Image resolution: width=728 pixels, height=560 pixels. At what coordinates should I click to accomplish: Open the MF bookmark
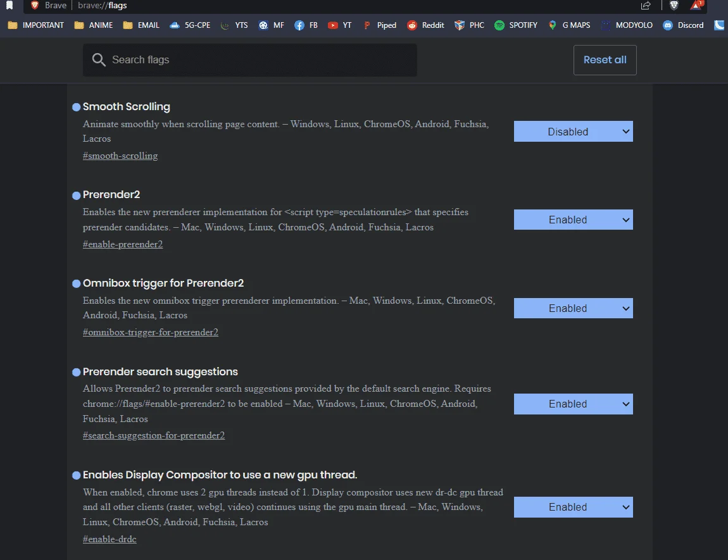pos(271,25)
